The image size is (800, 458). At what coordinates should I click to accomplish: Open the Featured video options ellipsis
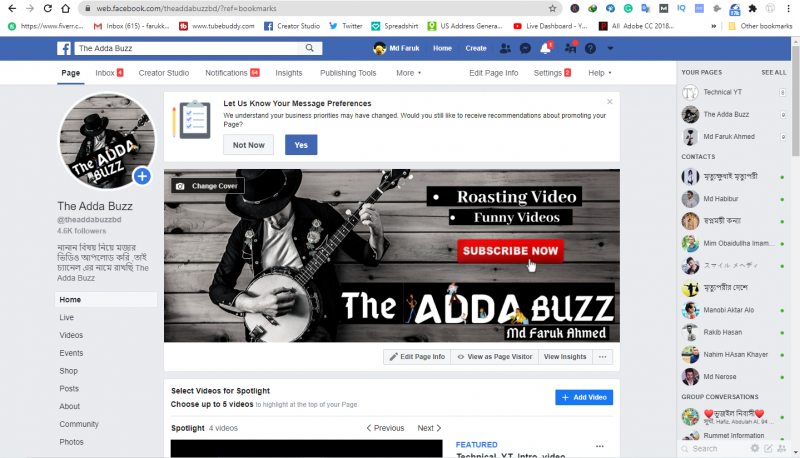[599, 446]
